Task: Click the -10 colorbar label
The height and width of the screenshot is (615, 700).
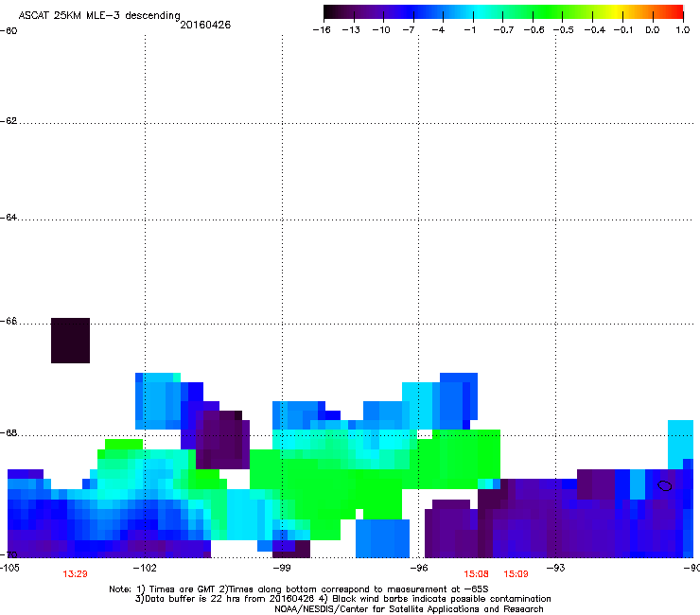Action: tap(381, 30)
